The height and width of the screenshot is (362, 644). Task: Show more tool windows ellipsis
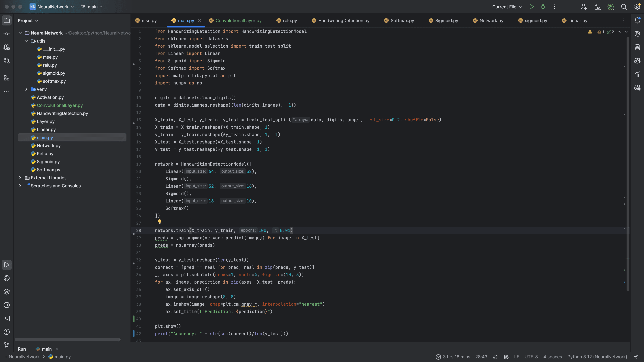pos(7,91)
